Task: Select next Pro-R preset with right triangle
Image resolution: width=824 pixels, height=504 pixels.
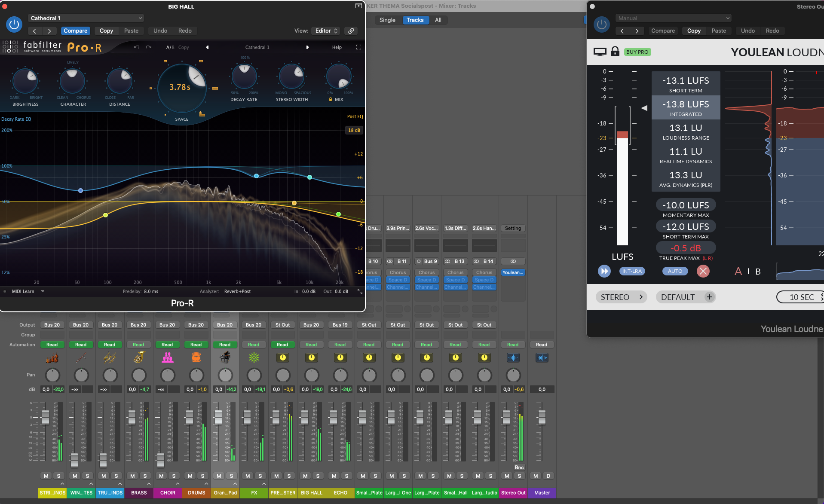Action: [307, 47]
